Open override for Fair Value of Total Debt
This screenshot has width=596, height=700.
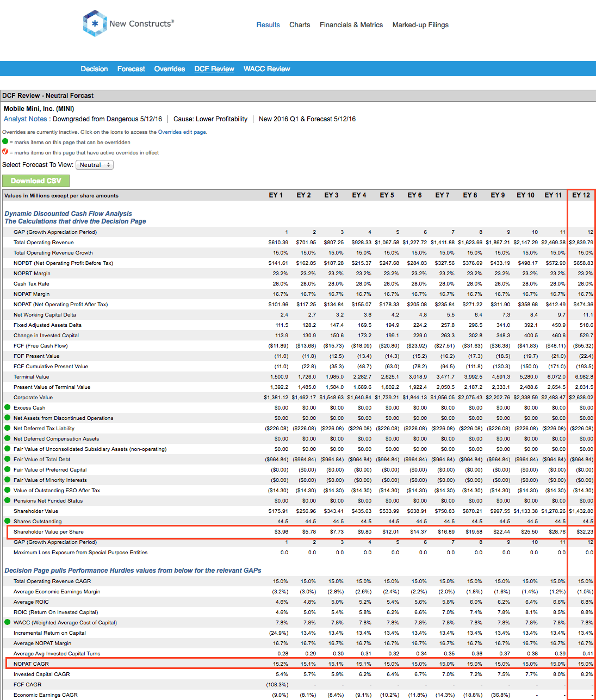click(x=8, y=459)
